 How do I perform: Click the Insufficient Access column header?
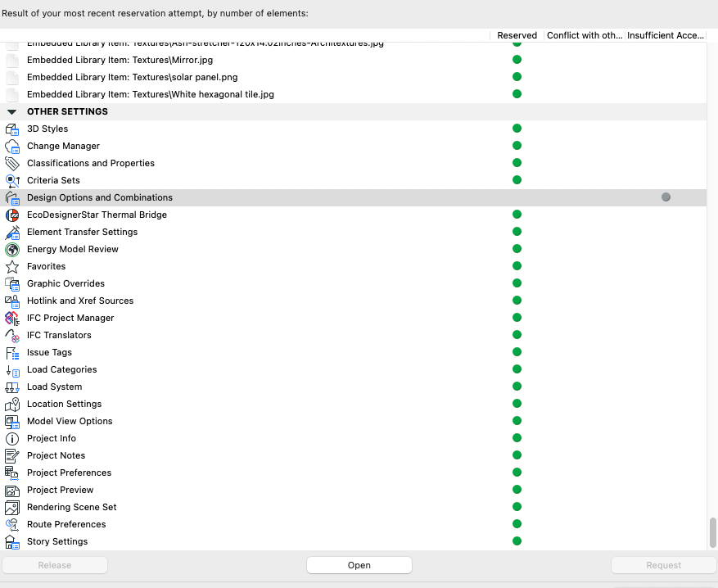click(666, 35)
